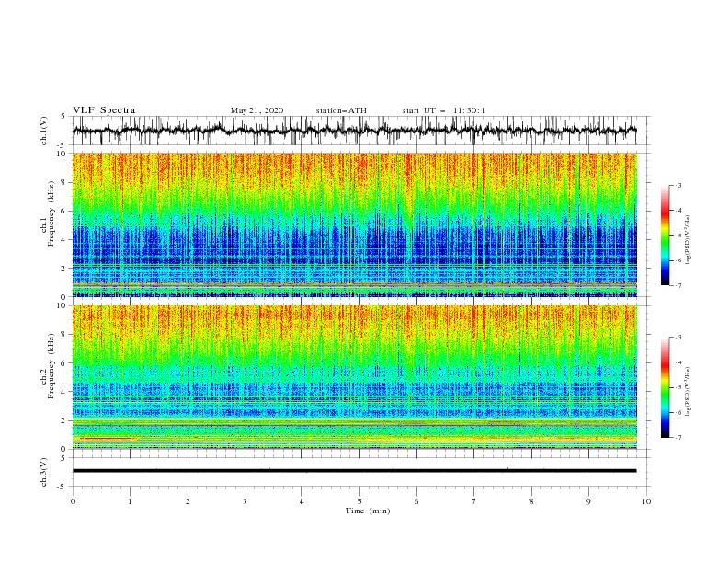This screenshot has height=563, width=728.
Task: Click the flat black ch.3 voltage trace
Action: [354, 471]
